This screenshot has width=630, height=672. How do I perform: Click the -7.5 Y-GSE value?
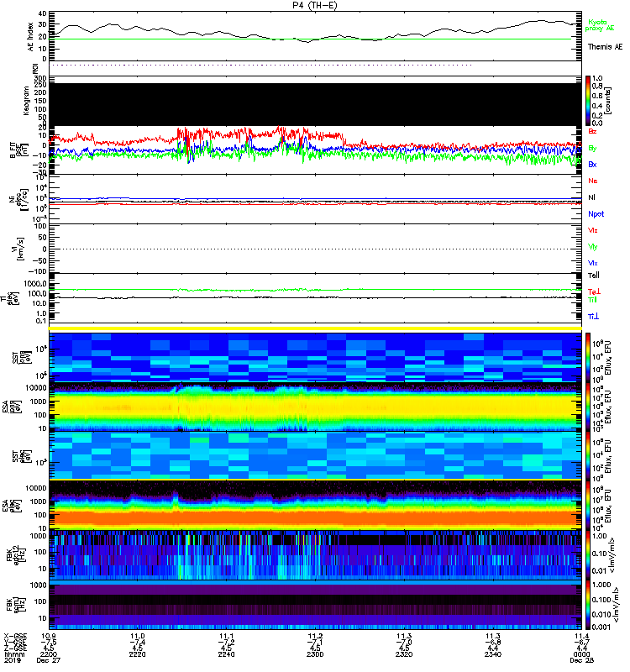[49, 643]
